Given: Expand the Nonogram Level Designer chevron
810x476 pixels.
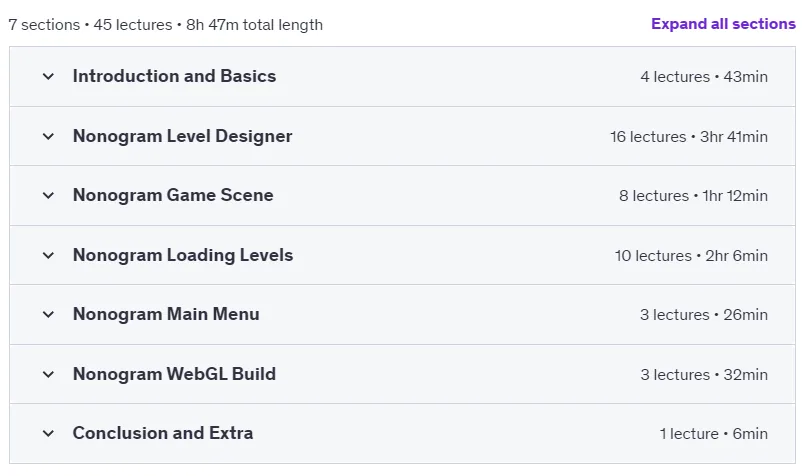Looking at the screenshot, I should (48, 137).
